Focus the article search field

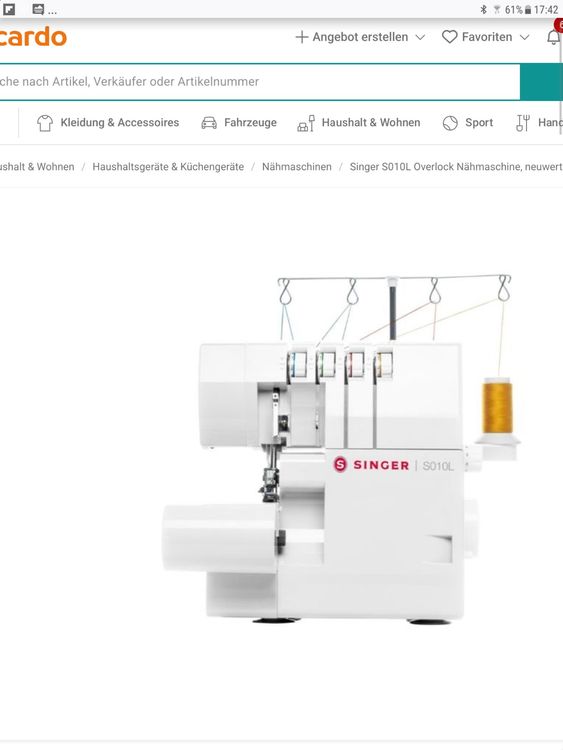click(259, 82)
